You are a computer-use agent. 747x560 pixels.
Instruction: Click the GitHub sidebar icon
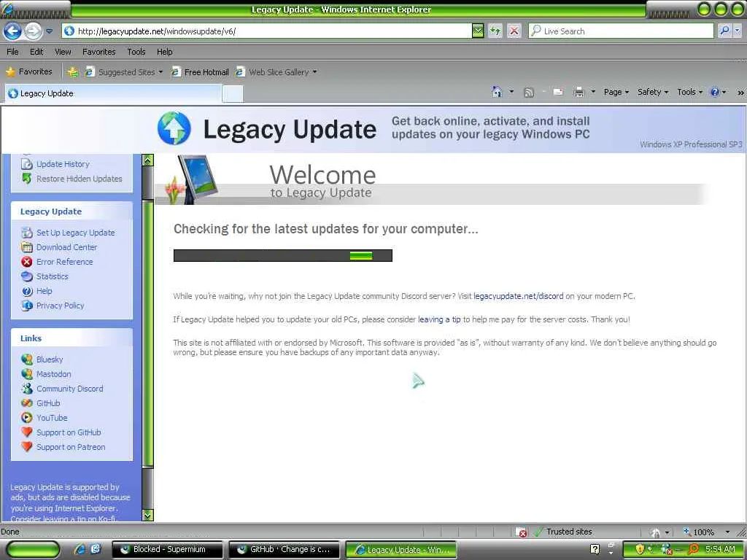click(27, 403)
